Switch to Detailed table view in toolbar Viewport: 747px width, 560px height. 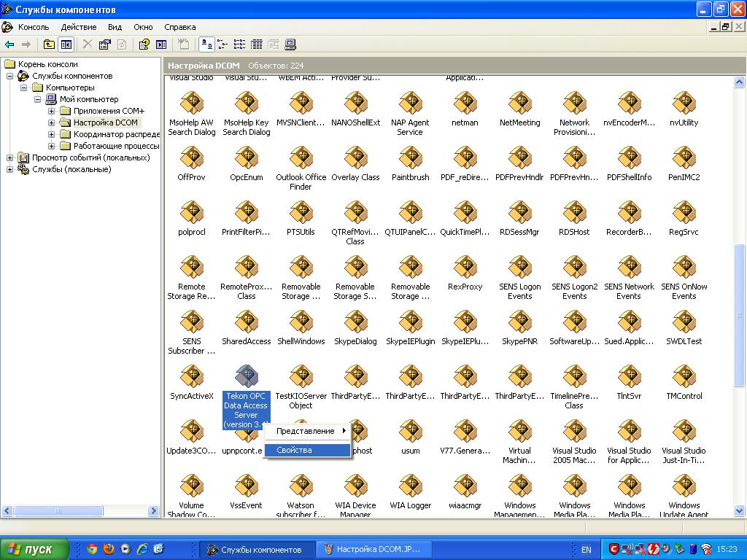(256, 44)
